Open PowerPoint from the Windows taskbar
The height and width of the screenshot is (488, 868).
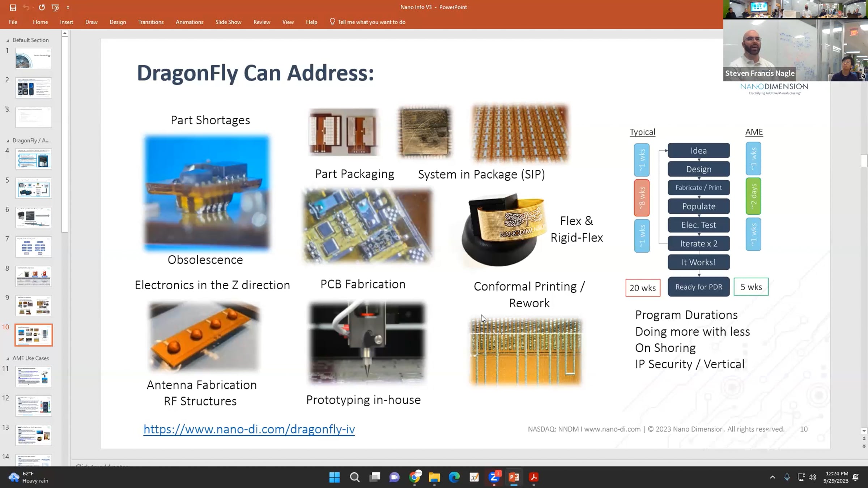click(514, 477)
